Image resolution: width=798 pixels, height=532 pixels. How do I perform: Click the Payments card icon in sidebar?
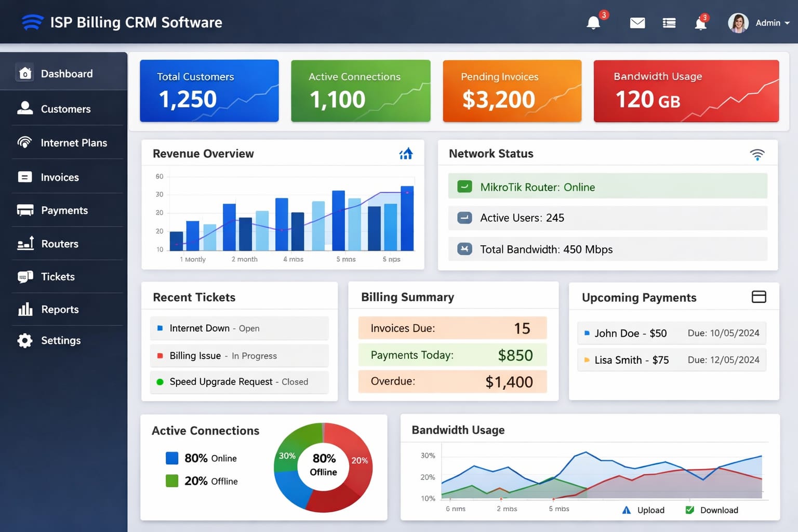(25, 210)
